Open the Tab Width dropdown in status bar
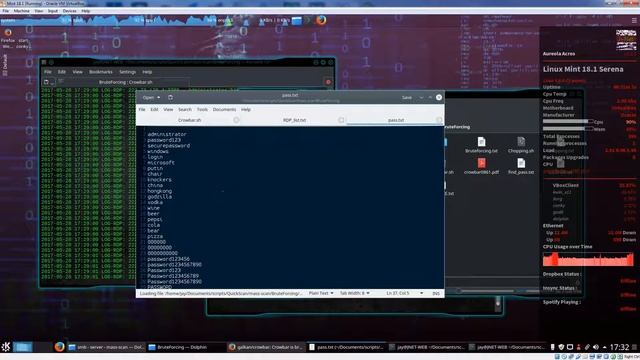The height and width of the screenshot is (360, 640). (355, 293)
